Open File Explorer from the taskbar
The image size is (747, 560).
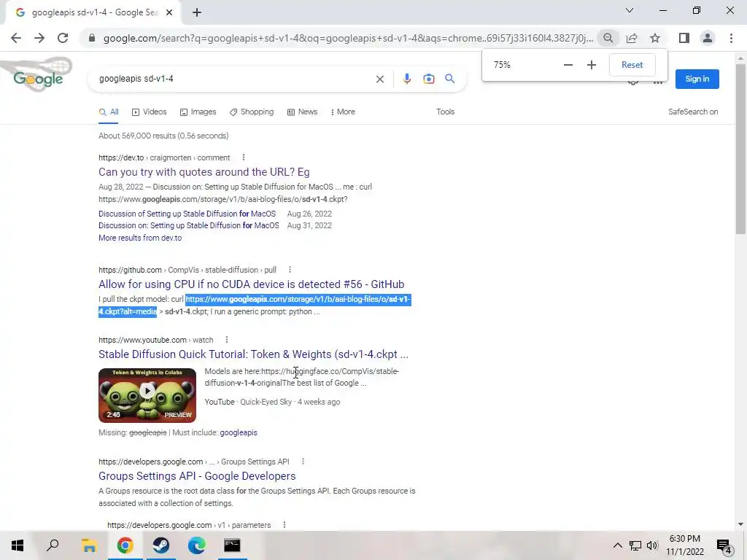point(89,545)
